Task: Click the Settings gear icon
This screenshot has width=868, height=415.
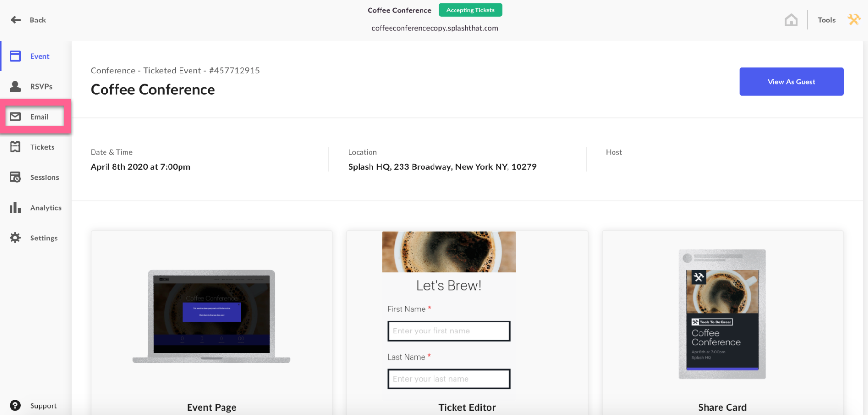Action: coord(15,238)
